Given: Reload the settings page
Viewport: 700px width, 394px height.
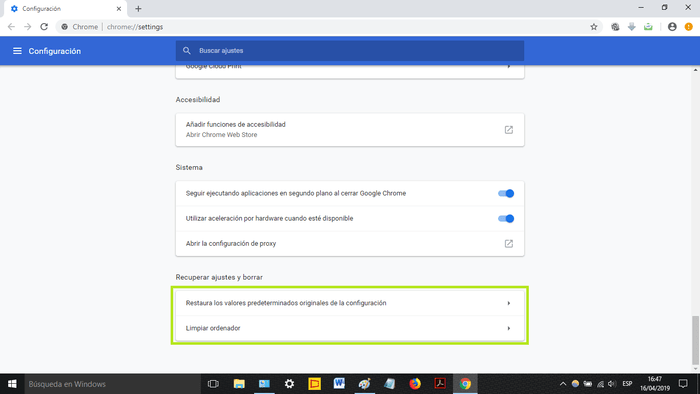Looking at the screenshot, I should [x=44, y=27].
